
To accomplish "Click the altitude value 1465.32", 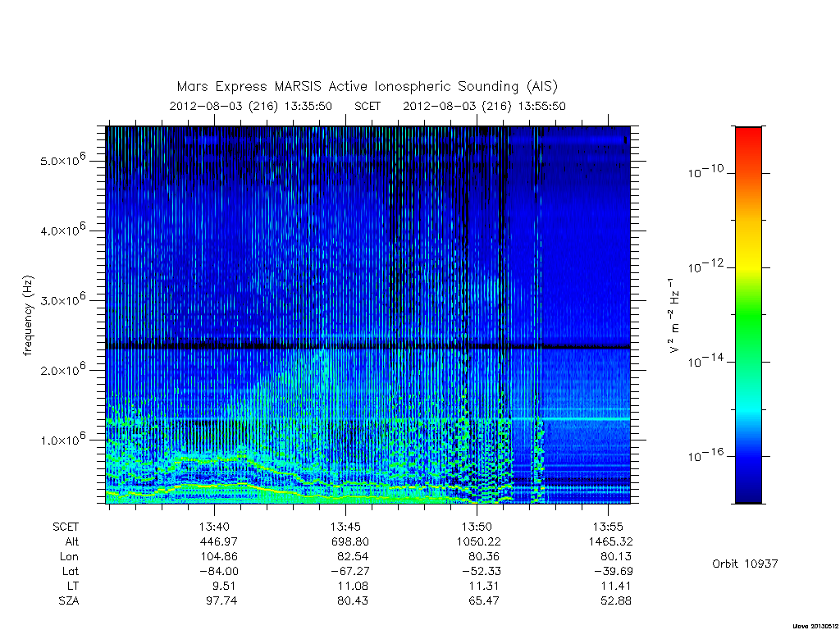I will coord(610,541).
